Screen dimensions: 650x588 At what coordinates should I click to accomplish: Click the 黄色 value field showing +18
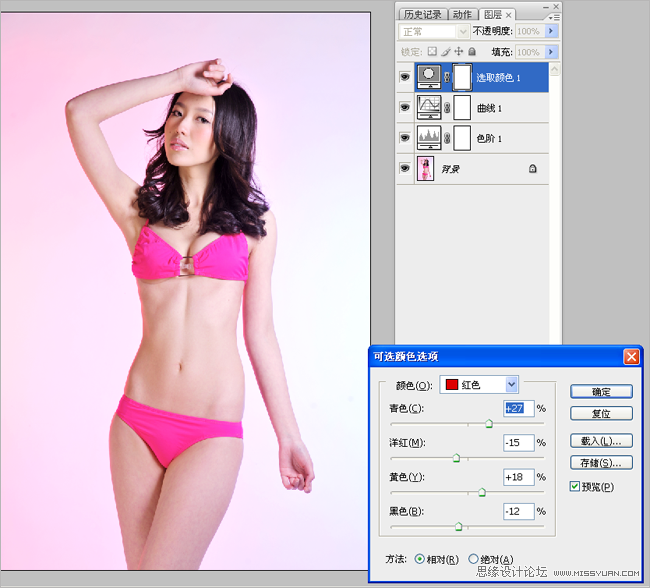click(x=519, y=477)
